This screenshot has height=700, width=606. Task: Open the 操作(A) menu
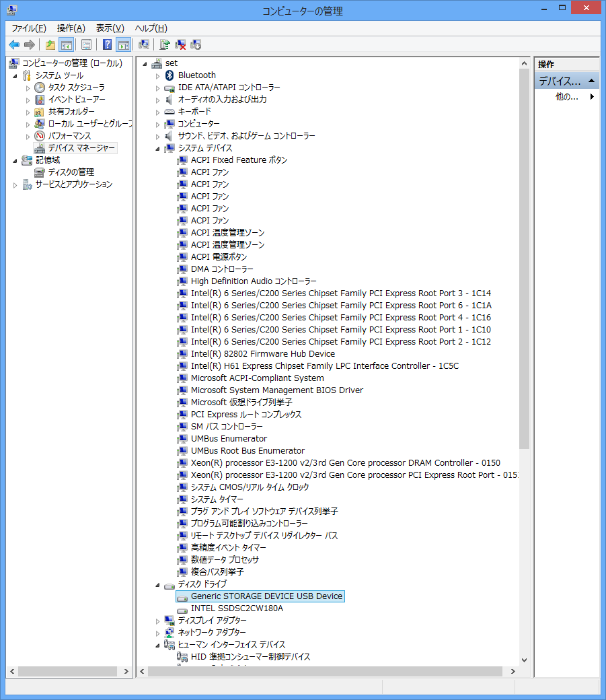point(71,28)
